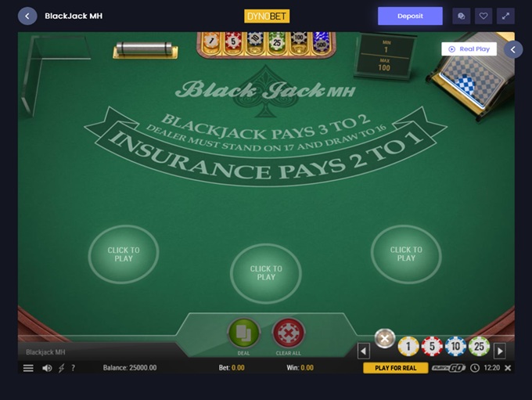Mute the game sound speaker icon

coord(47,368)
